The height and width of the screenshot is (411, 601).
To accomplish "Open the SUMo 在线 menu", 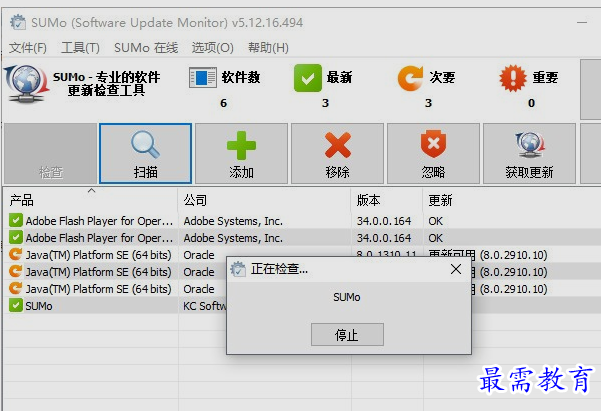I will point(146,48).
